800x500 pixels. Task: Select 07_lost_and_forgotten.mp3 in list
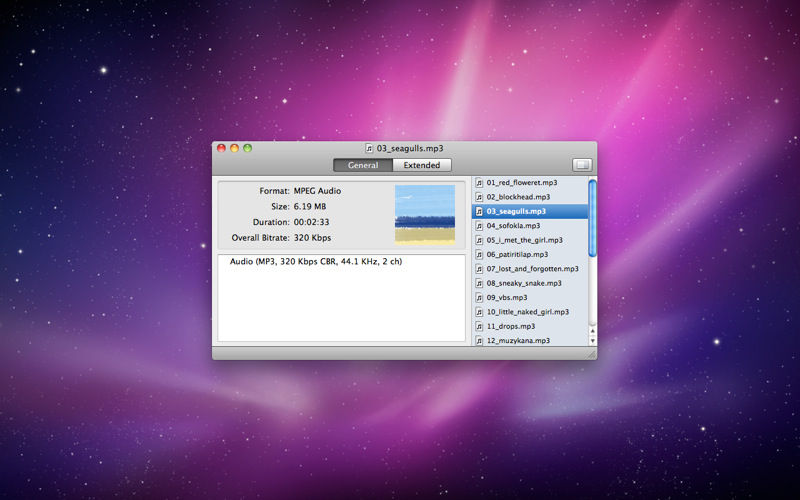[x=530, y=268]
